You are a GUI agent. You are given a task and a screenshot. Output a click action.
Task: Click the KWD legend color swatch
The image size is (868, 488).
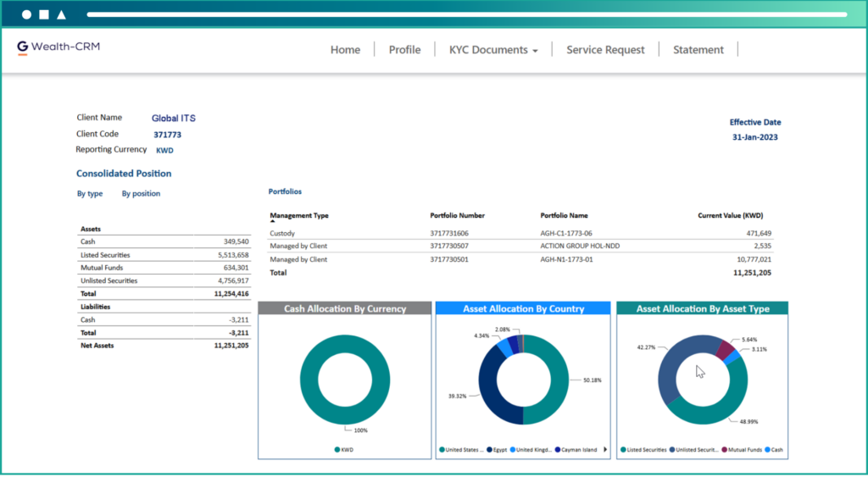tap(337, 450)
